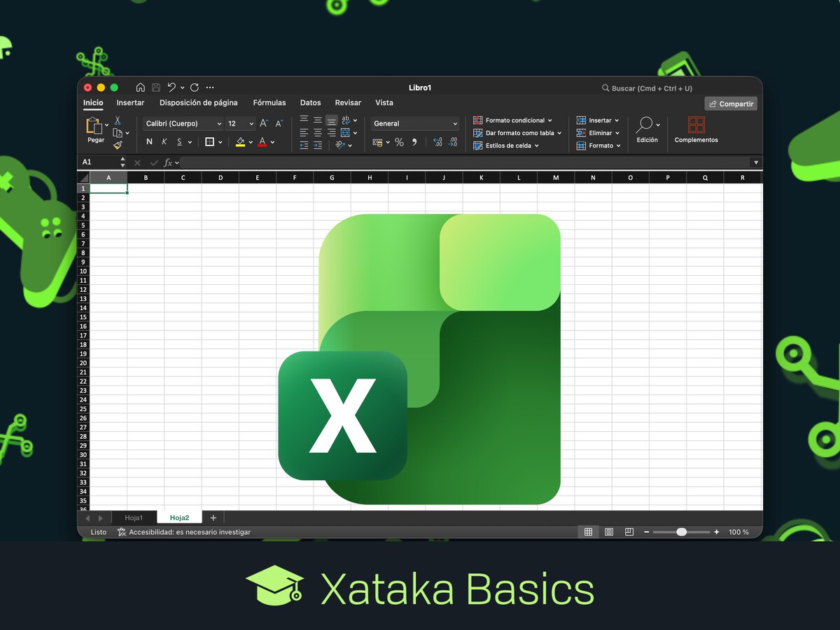This screenshot has width=840, height=630.
Task: Click the increase indent icon
Action: coord(318,145)
